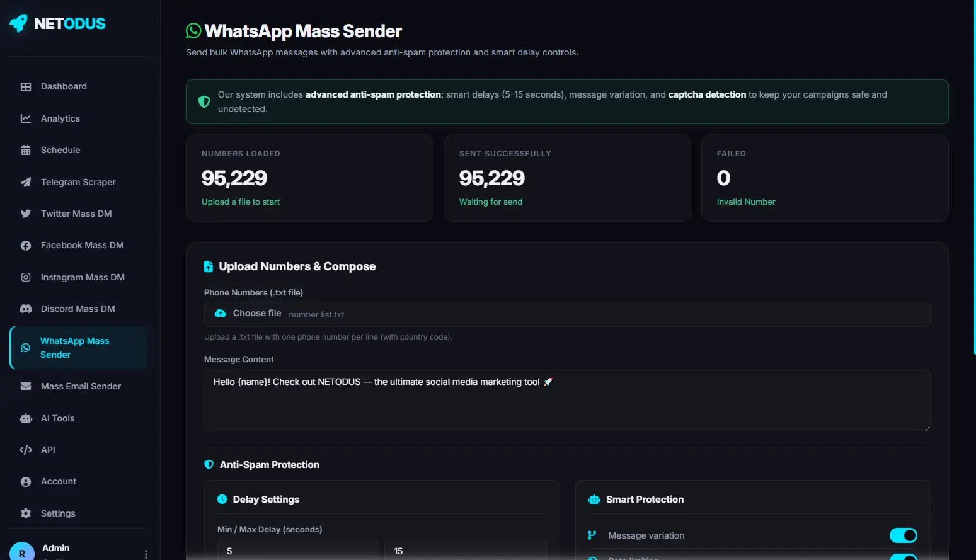
Task: Click into the Message Content text area
Action: [x=567, y=400]
